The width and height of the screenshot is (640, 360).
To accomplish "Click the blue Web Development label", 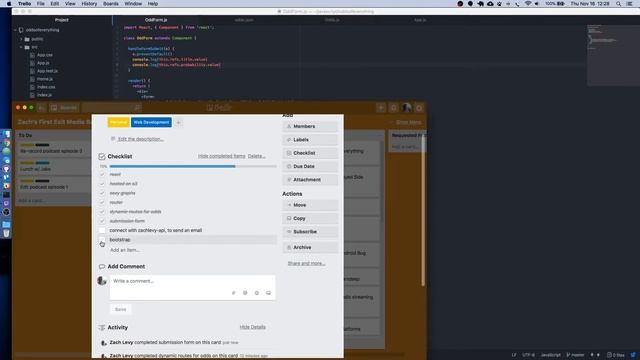I will click(x=151, y=122).
